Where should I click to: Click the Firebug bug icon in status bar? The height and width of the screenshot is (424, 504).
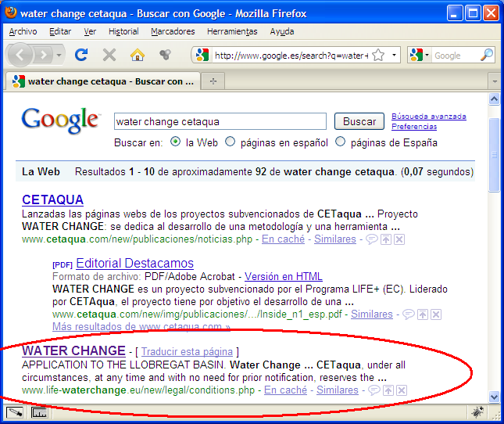pyautogui.click(x=477, y=411)
